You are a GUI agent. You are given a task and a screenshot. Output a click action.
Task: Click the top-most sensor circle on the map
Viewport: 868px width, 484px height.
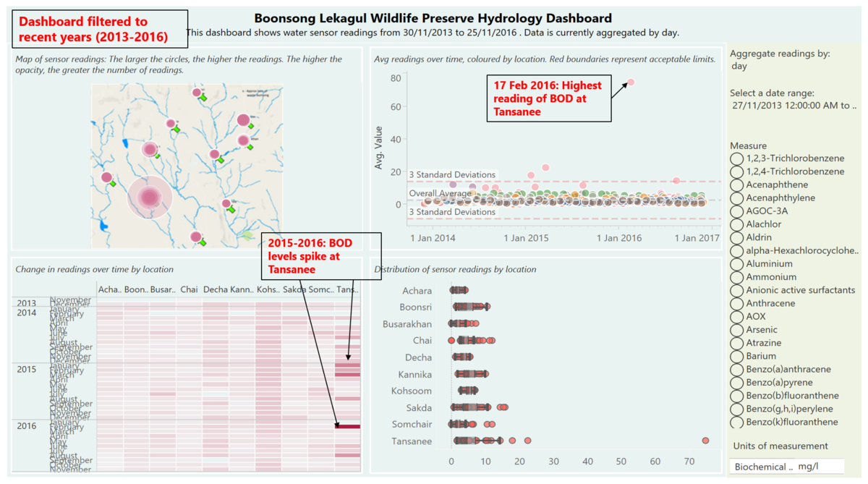click(196, 93)
